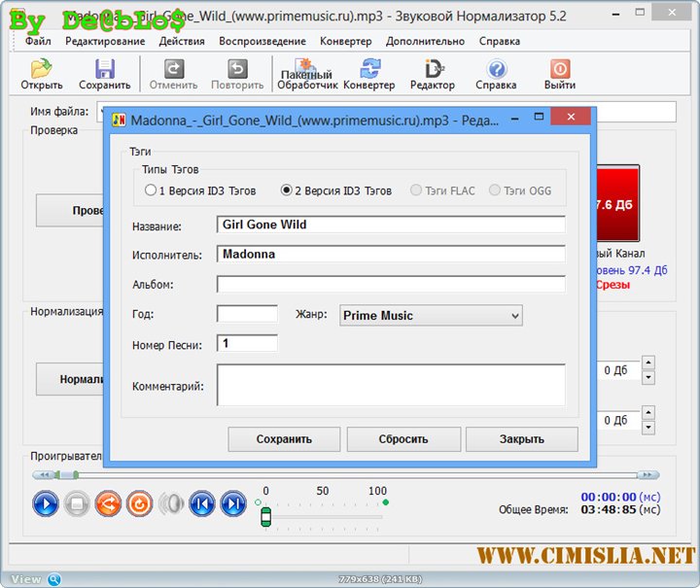Click the Справка help icon
700x588 pixels.
click(x=496, y=69)
